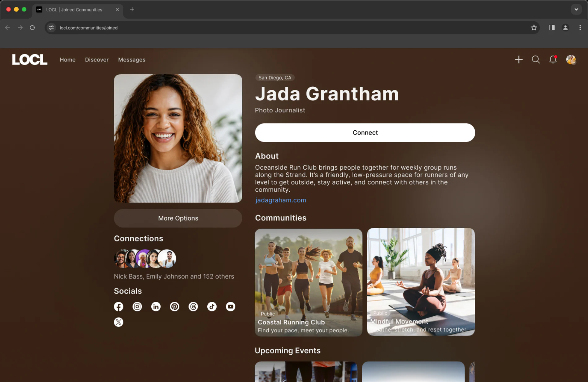Go forward to the next page
The image size is (588, 382).
point(20,28)
